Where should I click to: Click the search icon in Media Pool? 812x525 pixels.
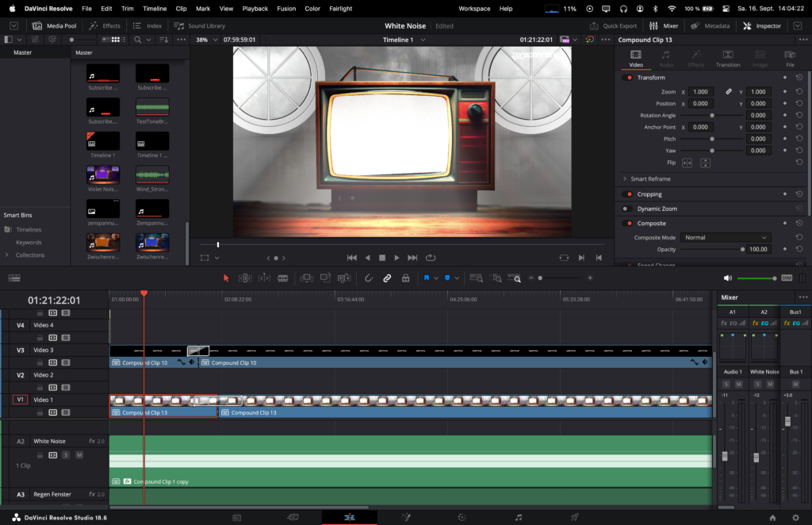pyautogui.click(x=138, y=40)
